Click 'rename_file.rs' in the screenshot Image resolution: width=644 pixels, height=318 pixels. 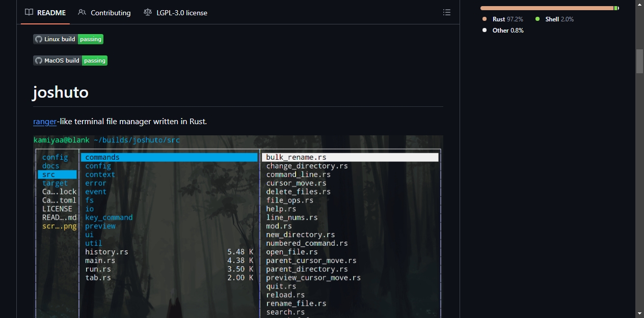[x=296, y=304]
